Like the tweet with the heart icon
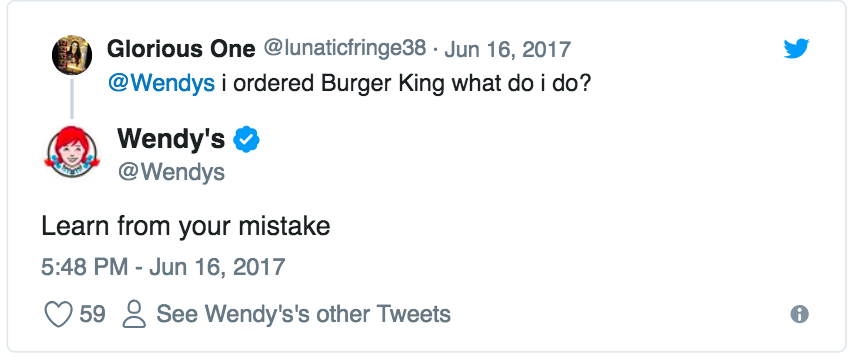This screenshot has height=362, width=856. [58, 314]
